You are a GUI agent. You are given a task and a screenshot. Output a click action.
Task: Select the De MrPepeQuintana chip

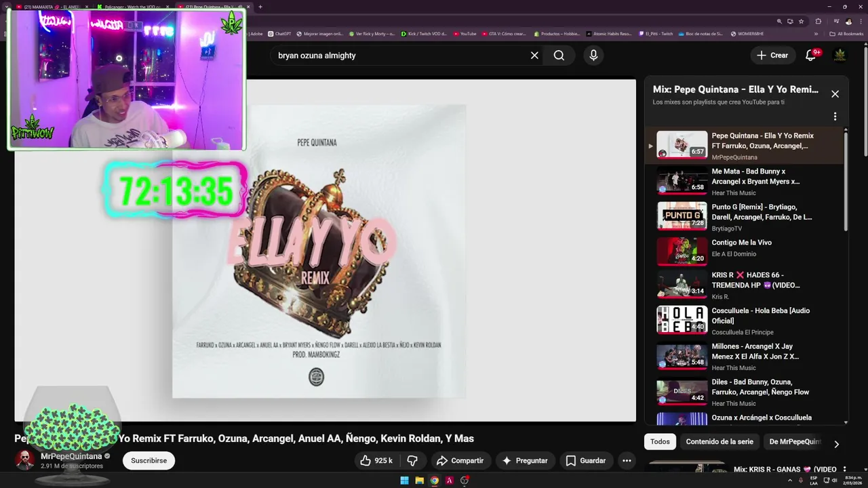pos(795,442)
